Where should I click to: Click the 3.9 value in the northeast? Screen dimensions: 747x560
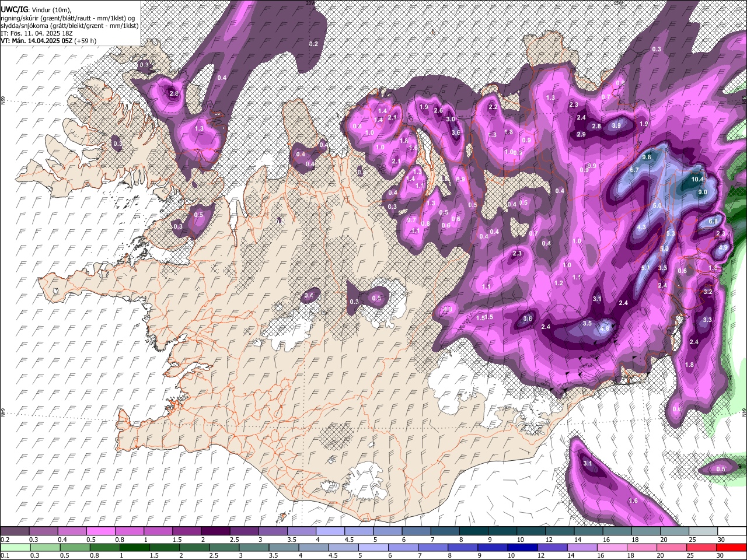pyautogui.click(x=616, y=125)
